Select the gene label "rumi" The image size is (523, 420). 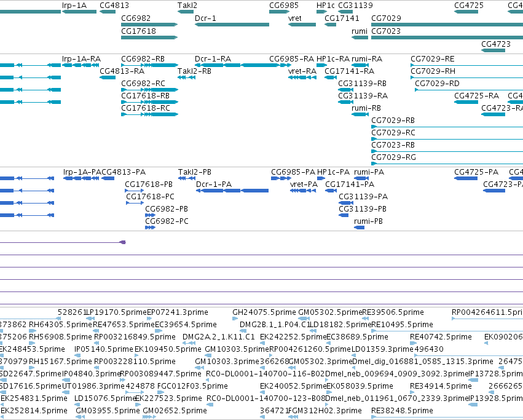pyautogui.click(x=360, y=31)
